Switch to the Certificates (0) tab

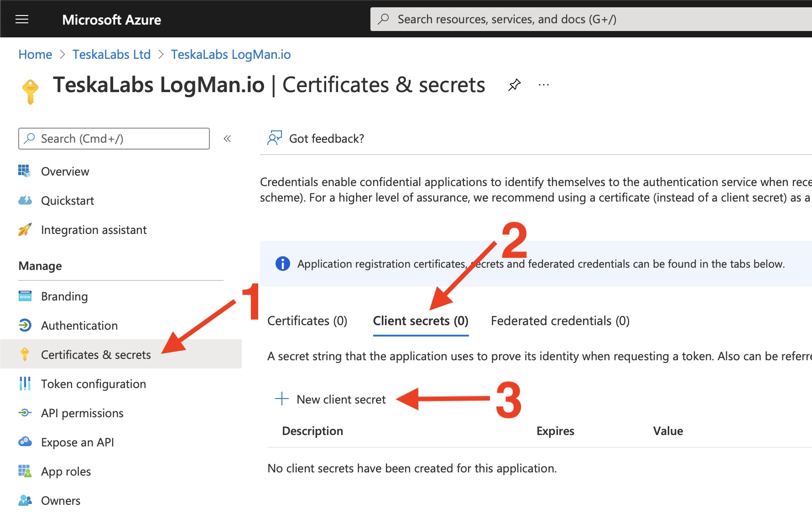(x=307, y=321)
